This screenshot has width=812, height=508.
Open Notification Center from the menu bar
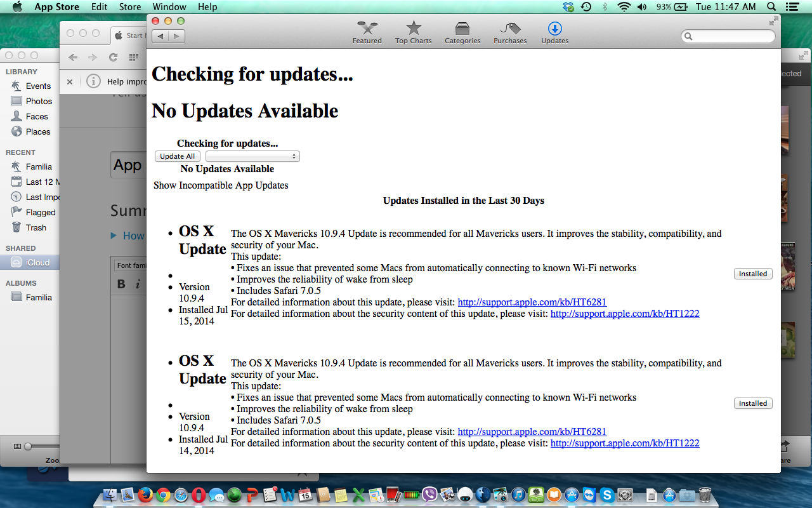(791, 7)
